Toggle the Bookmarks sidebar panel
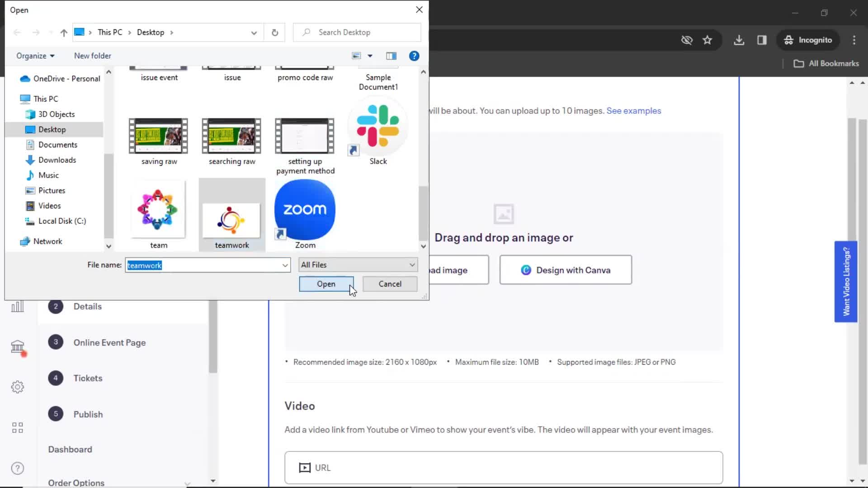The width and height of the screenshot is (868, 488). click(764, 40)
